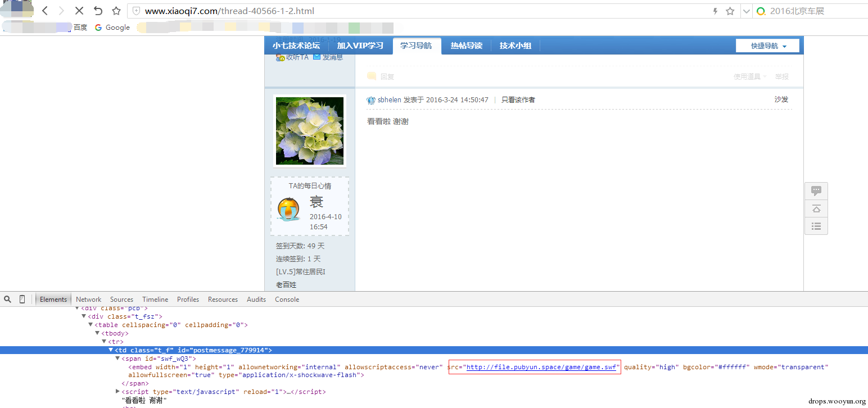Click the 只看该作者 link

coord(518,99)
